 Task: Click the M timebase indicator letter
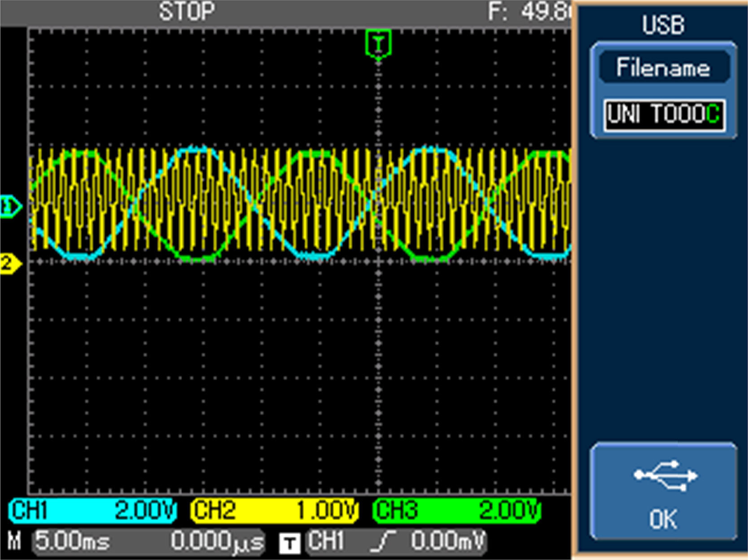pyautogui.click(x=14, y=541)
